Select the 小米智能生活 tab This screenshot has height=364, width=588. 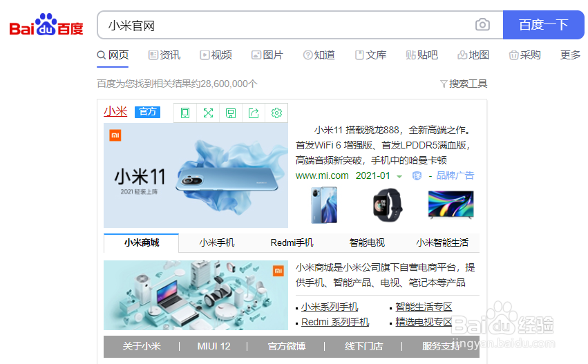point(442,242)
